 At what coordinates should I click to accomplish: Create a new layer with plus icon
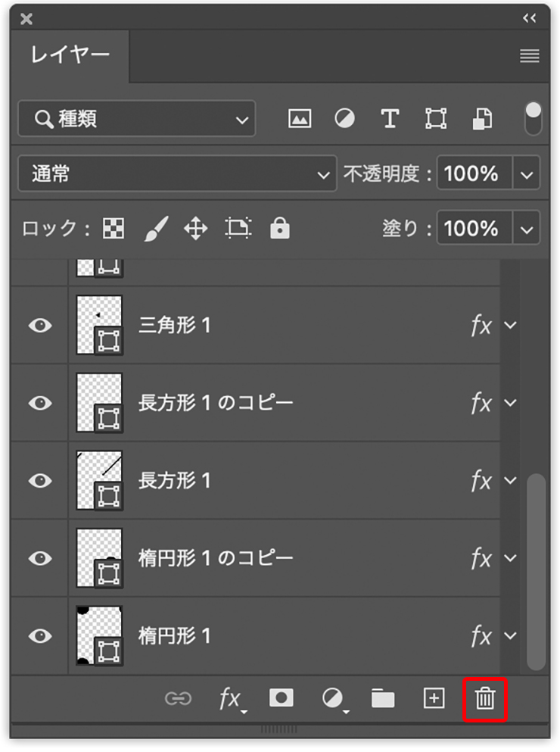pos(434,697)
